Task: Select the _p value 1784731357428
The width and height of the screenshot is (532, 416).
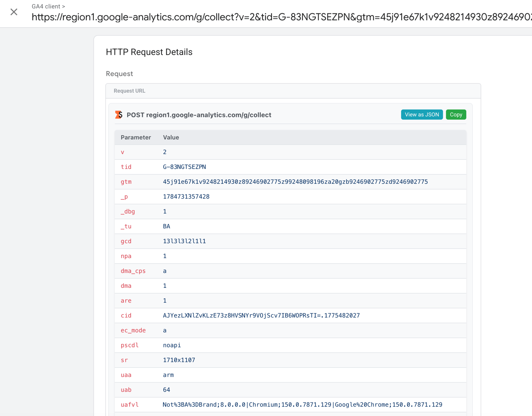Action: 186,197
